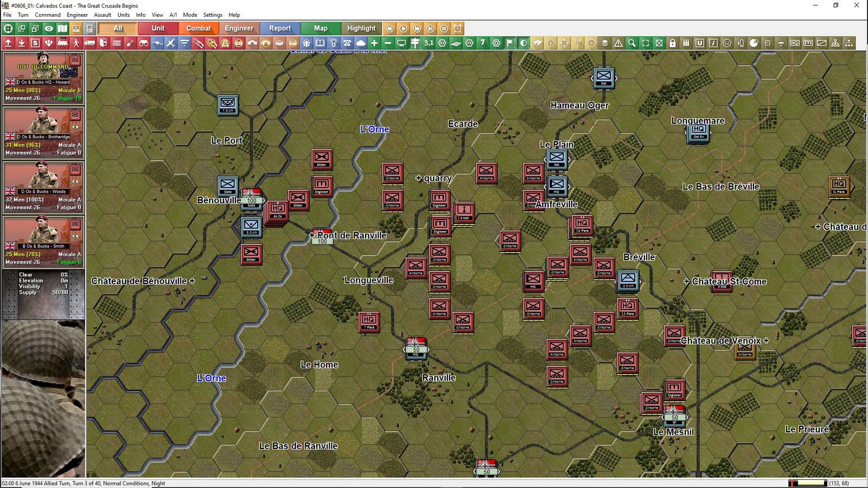868x488 pixels.
Task: Click the walking soldier icon
Action: 76,43
